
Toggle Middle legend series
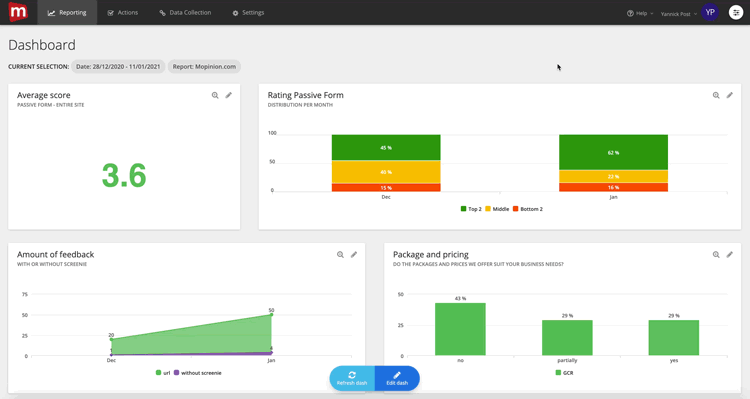[497, 209]
